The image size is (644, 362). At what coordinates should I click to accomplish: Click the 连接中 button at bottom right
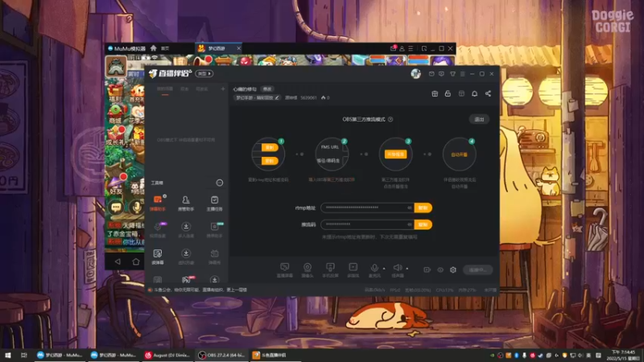click(477, 269)
